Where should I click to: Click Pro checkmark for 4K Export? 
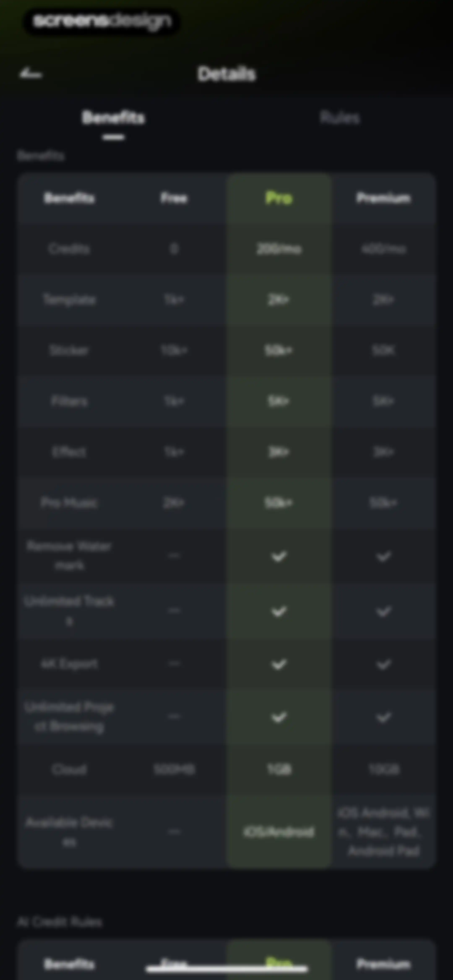pos(279,664)
